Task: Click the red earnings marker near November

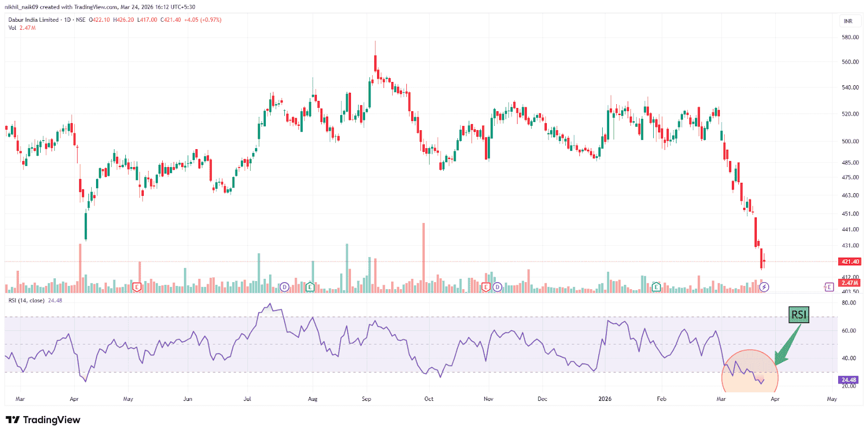Action: 486,287
